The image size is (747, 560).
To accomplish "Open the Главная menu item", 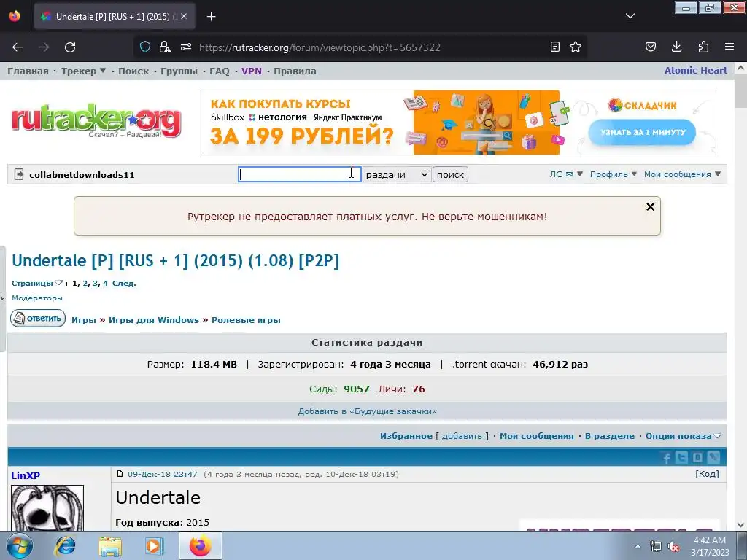I will [28, 71].
